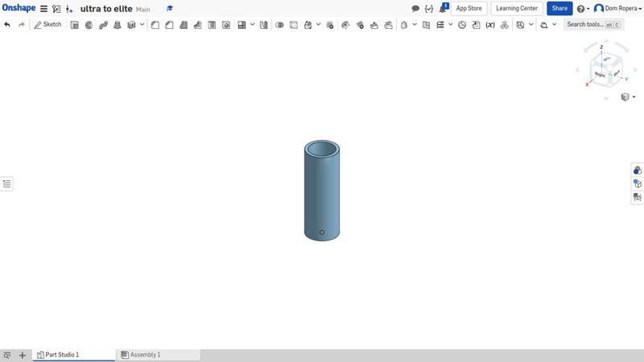The height and width of the screenshot is (362, 644).
Task: Undo the last action
Action: pyautogui.click(x=7, y=25)
